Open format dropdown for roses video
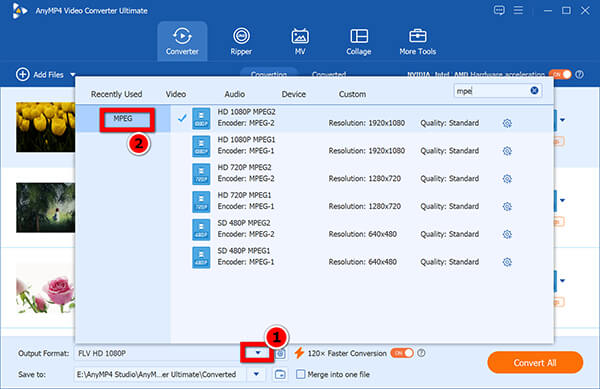 tap(562, 281)
